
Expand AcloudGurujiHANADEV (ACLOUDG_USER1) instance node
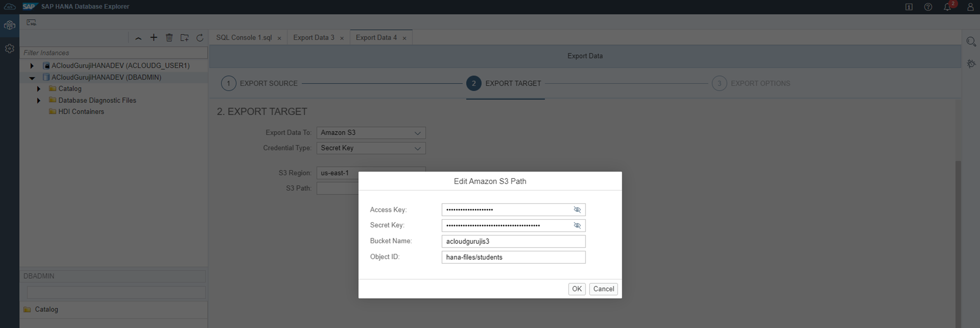point(32,66)
